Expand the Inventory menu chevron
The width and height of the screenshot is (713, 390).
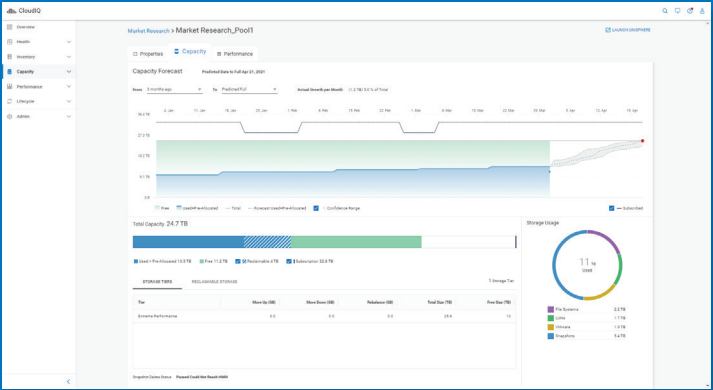69,57
